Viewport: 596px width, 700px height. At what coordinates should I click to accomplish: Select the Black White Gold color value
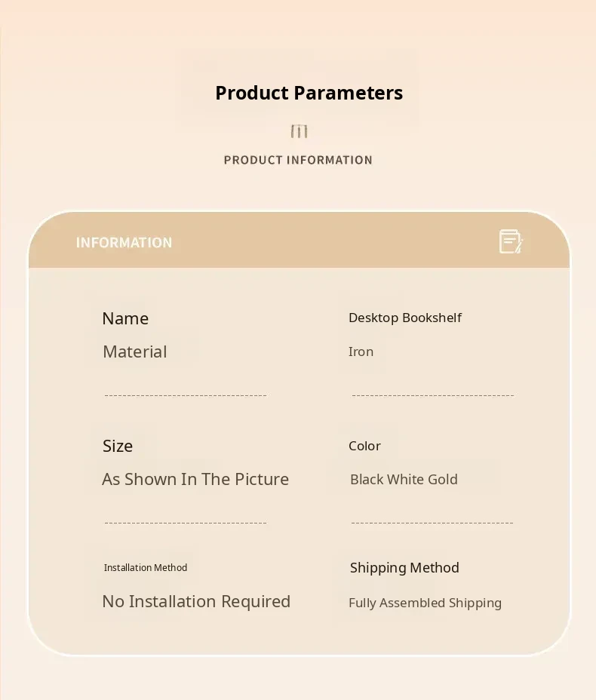[x=404, y=479]
